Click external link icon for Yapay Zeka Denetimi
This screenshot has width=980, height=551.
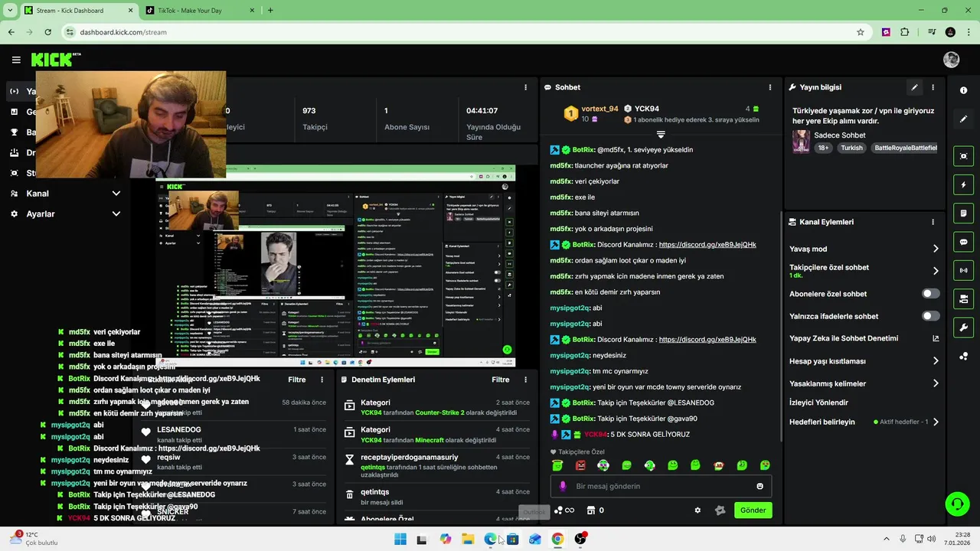coord(936,338)
